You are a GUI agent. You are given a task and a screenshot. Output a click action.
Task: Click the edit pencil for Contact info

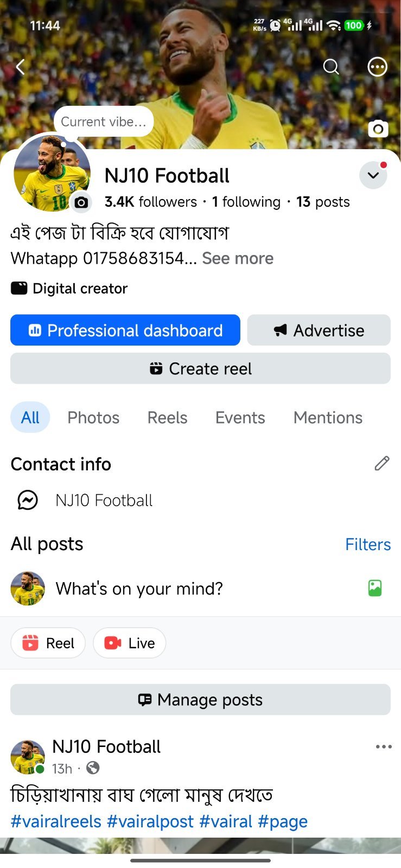click(382, 463)
